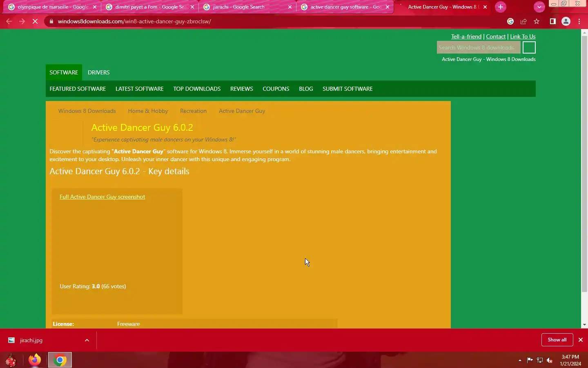Image resolution: width=588 pixels, height=368 pixels.
Task: Click the Active Dancer Guy 6.0.2 title
Action: (142, 128)
